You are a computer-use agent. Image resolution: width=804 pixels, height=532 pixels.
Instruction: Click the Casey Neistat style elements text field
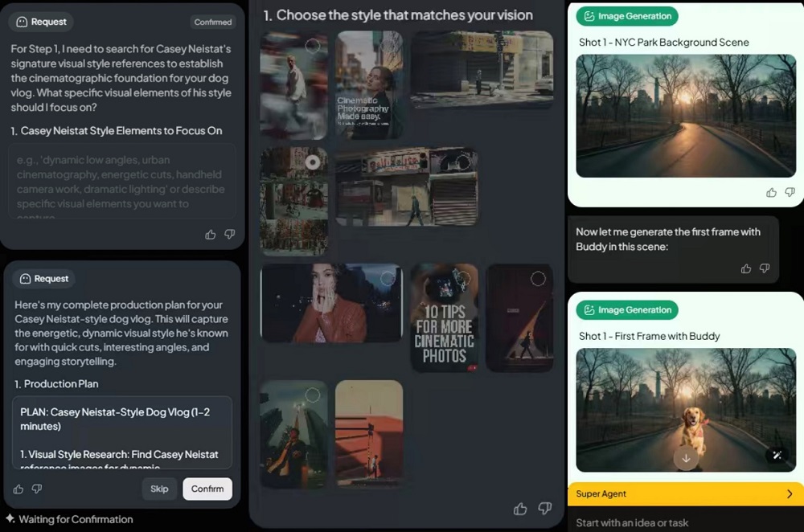(x=122, y=182)
